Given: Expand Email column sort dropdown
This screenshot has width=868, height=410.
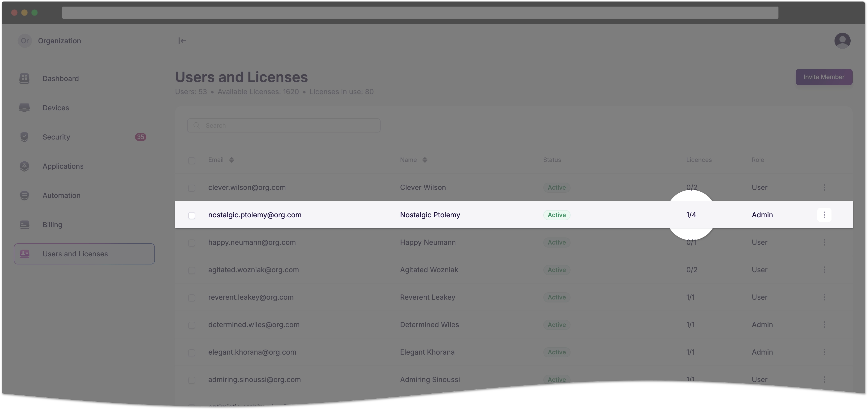Looking at the screenshot, I should (x=231, y=160).
